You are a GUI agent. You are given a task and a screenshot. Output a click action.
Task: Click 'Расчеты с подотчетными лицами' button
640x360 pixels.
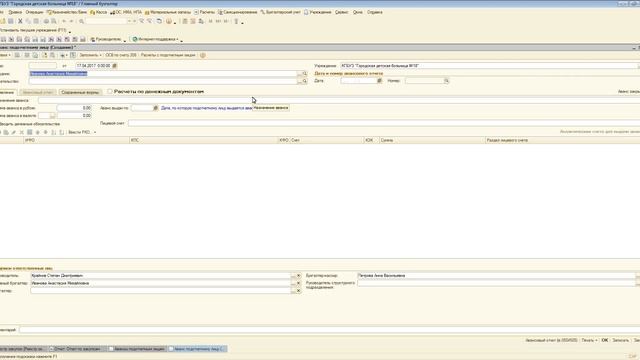click(168, 55)
